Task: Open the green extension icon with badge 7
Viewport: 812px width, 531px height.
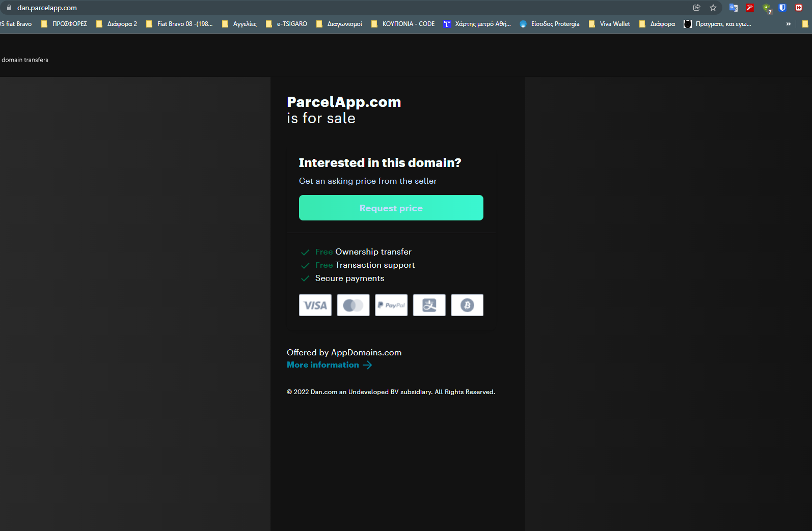Action: (767, 8)
